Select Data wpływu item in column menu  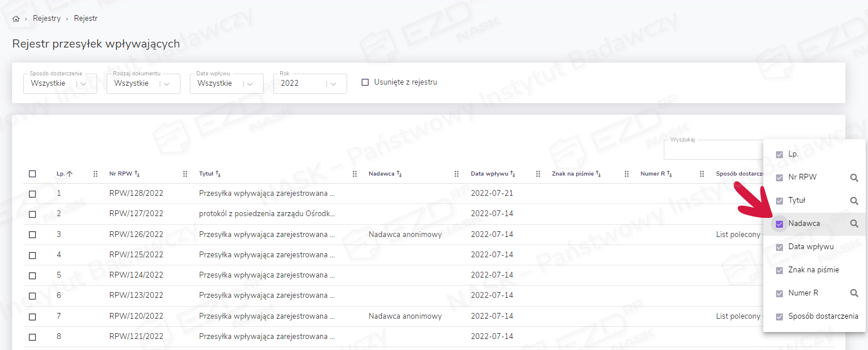(810, 247)
